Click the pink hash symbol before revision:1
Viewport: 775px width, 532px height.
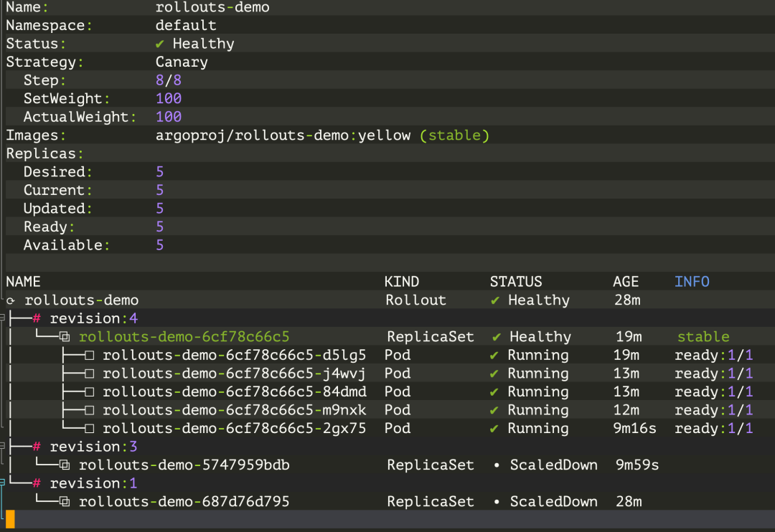click(37, 483)
